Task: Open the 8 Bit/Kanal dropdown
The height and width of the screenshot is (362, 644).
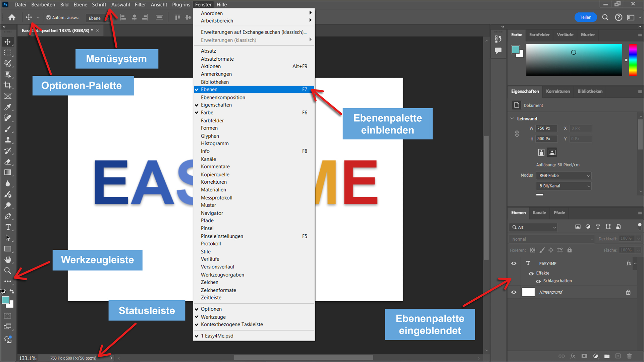Action: click(564, 186)
